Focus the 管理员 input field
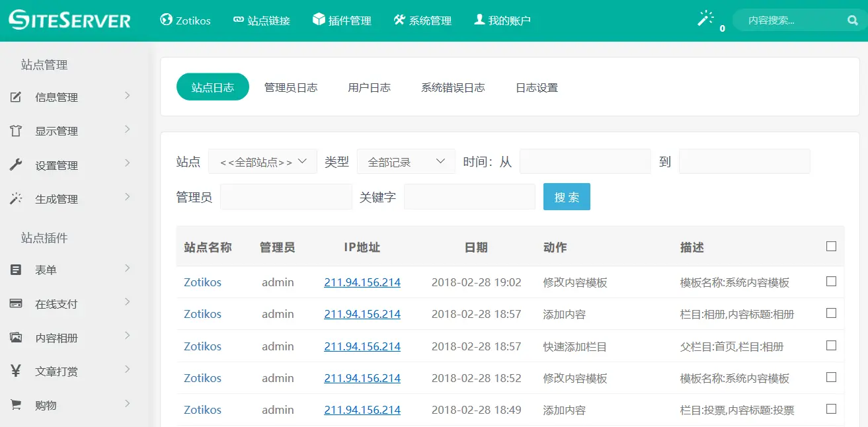This screenshot has width=868, height=427. [286, 197]
